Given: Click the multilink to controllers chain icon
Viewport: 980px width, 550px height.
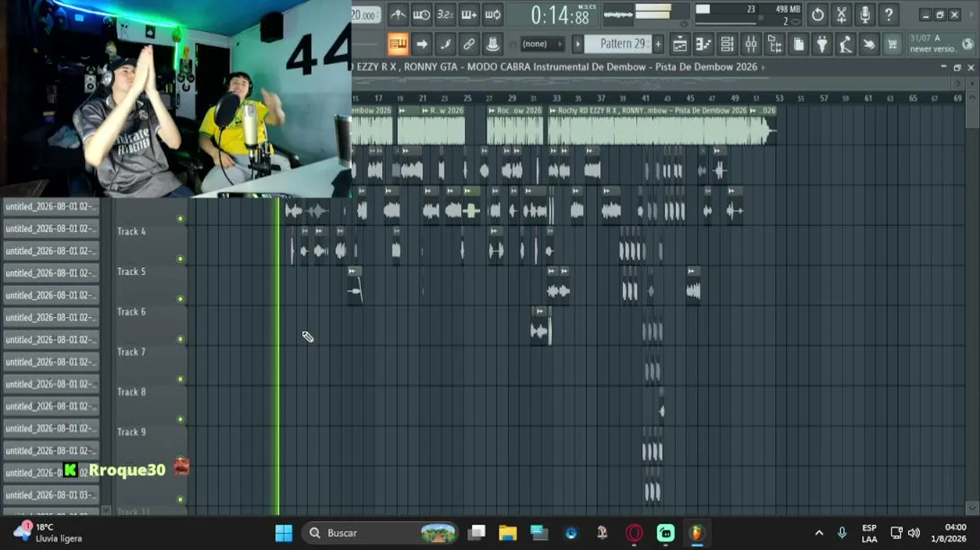Looking at the screenshot, I should tap(469, 44).
